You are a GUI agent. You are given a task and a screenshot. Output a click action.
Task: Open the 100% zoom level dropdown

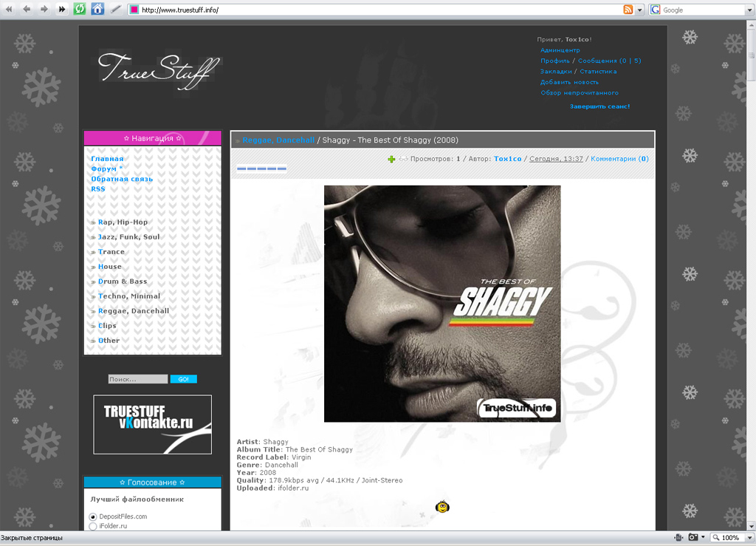tap(749, 537)
